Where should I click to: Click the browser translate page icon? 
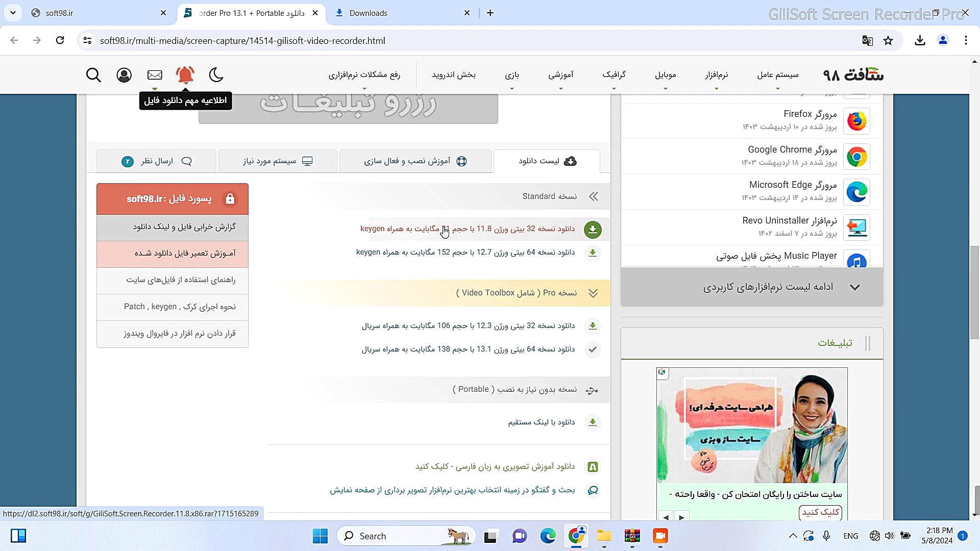867,40
